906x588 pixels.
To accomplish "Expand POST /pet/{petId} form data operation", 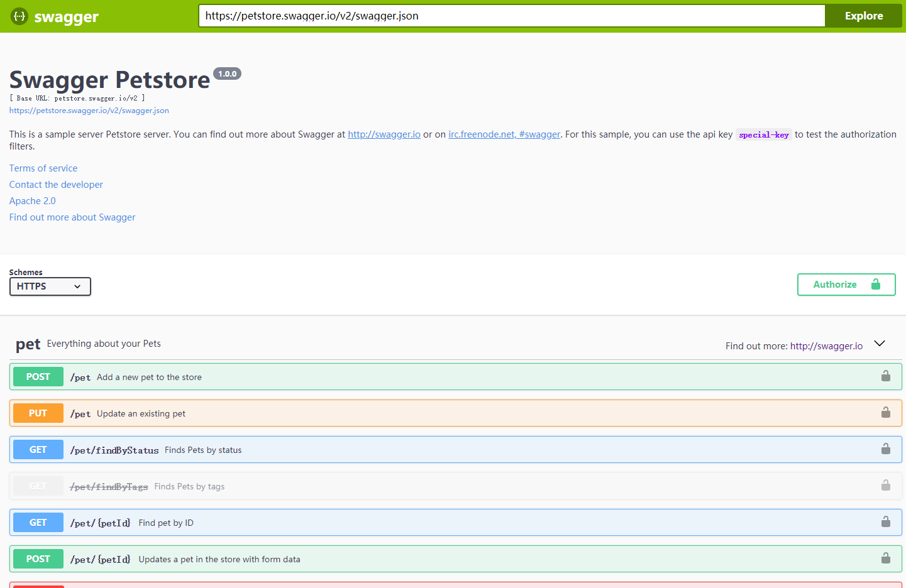I will 456,559.
